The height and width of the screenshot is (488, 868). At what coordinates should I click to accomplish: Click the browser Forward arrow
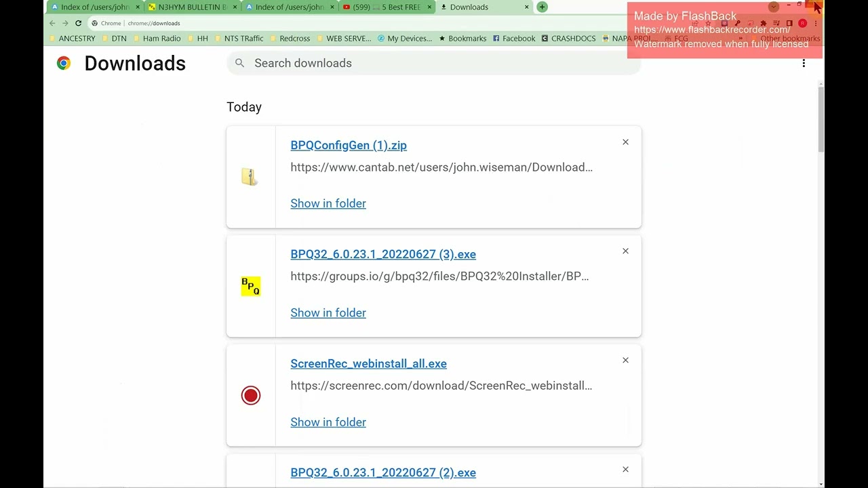tap(66, 23)
